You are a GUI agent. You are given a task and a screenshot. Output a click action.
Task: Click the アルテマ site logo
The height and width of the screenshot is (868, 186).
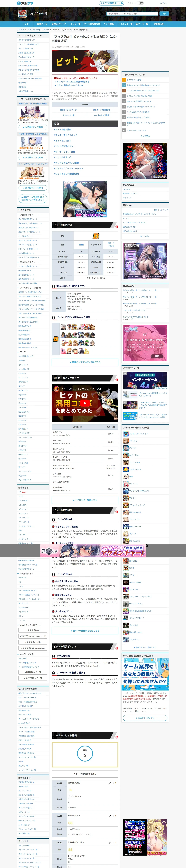coord(25,3)
